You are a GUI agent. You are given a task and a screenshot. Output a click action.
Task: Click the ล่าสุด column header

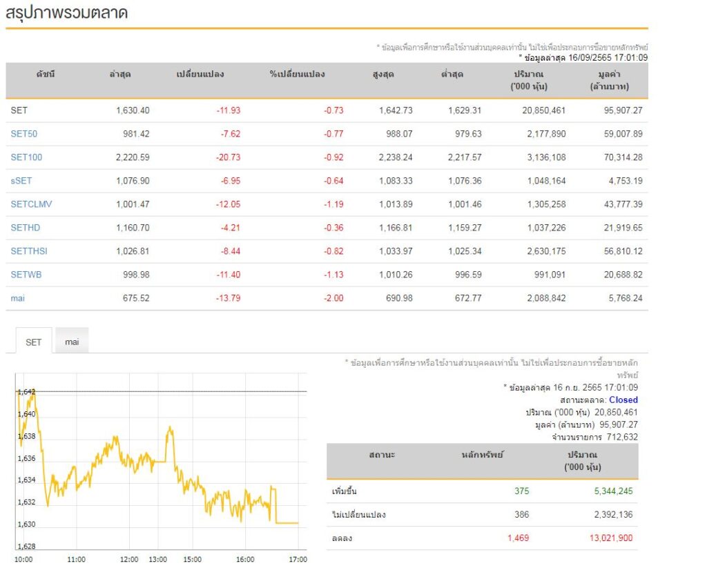[120, 75]
